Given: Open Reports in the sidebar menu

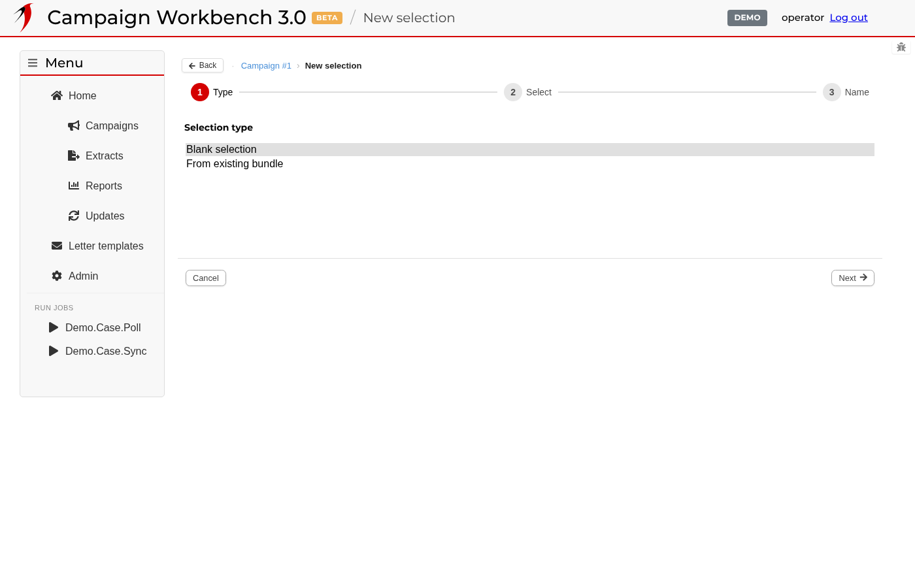Looking at the screenshot, I should tap(104, 186).
